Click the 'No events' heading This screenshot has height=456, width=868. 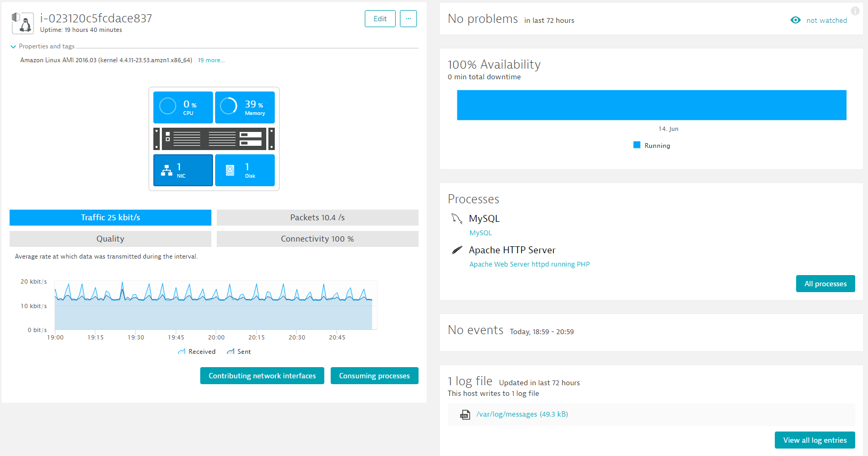click(x=476, y=330)
